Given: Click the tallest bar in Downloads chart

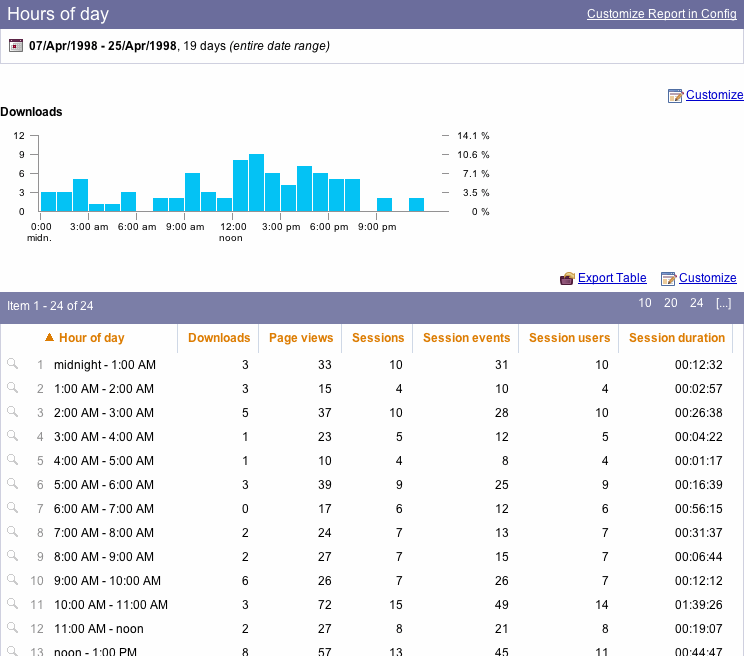Looking at the screenshot, I should (256, 183).
